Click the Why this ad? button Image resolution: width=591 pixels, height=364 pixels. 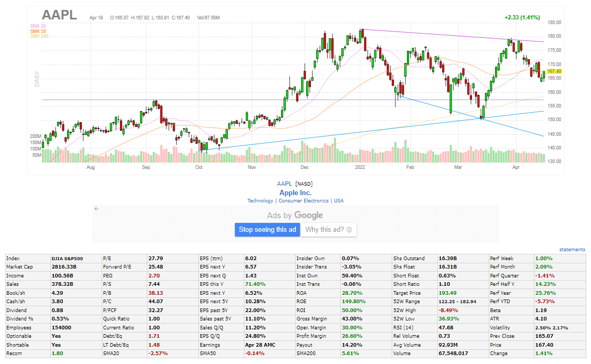click(x=329, y=230)
